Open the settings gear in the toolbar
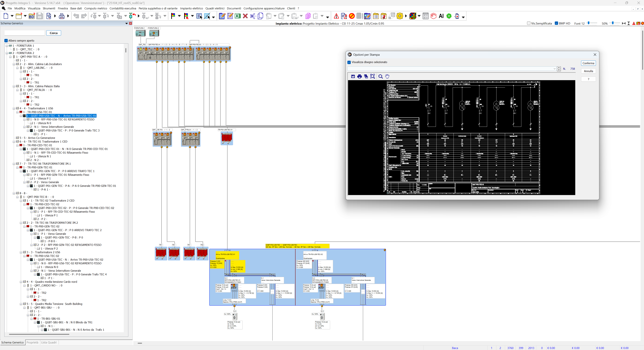 (x=400, y=16)
